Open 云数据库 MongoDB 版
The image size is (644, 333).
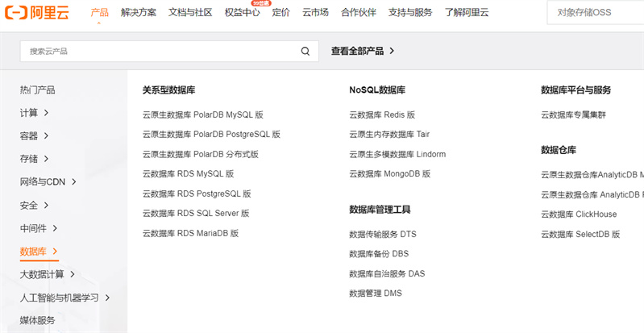click(390, 174)
